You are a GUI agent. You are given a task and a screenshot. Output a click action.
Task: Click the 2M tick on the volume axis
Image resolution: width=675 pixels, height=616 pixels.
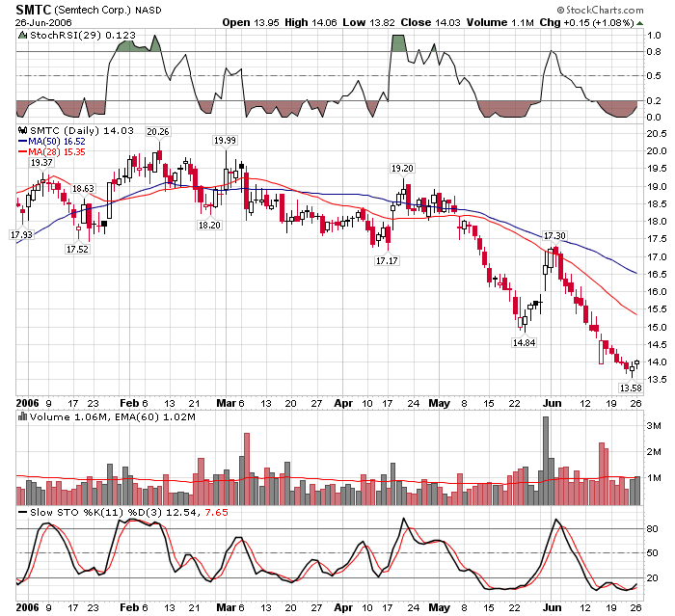click(654, 451)
